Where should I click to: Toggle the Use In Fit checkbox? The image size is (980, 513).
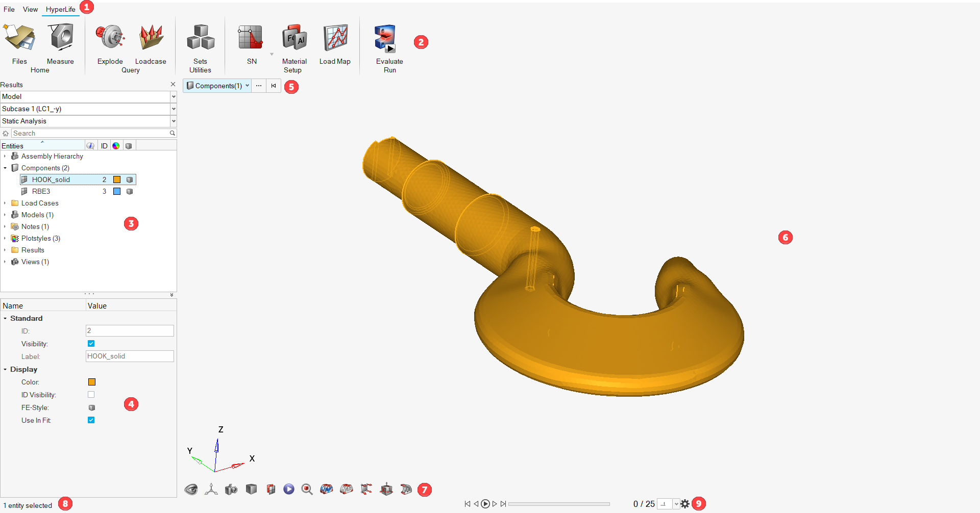coord(91,420)
